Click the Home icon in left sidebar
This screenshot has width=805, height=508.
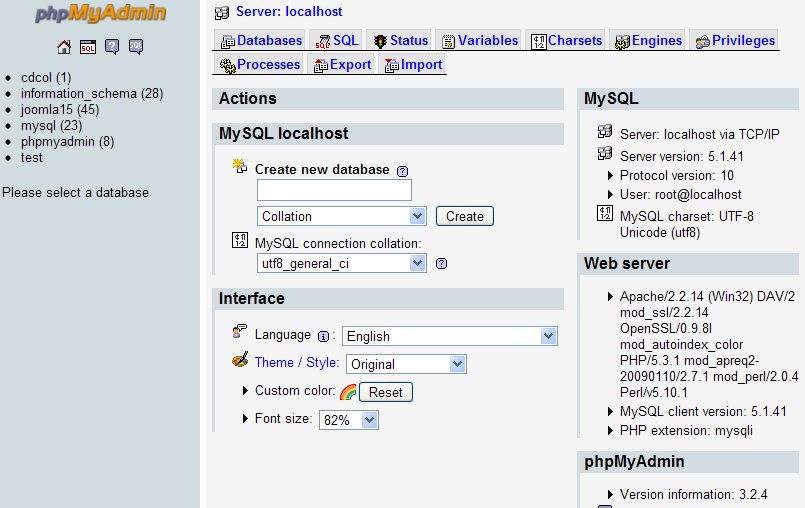tap(64, 46)
